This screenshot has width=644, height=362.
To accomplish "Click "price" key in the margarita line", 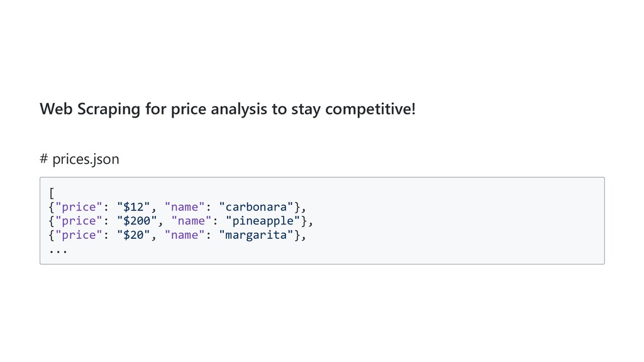I will [x=79, y=235].
